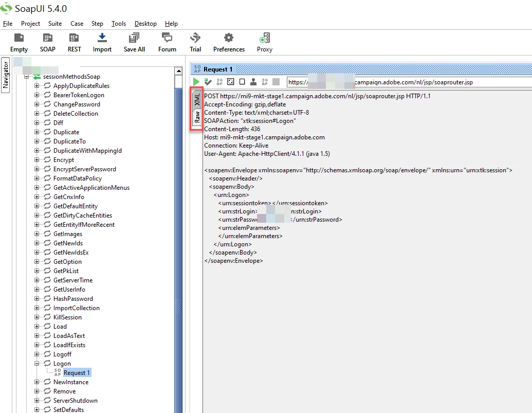The image size is (532, 413).
Task: Select the ImportCollection operation
Action: click(x=77, y=308)
